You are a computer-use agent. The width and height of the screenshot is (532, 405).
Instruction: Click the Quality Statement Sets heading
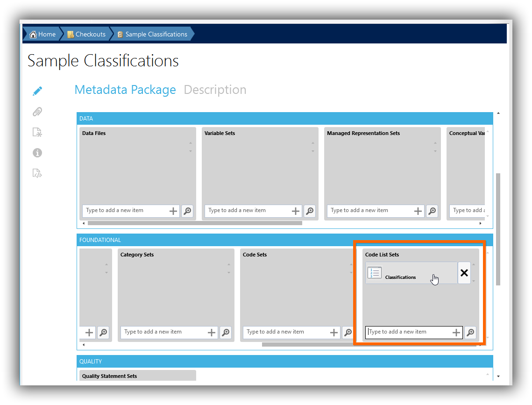[109, 376]
